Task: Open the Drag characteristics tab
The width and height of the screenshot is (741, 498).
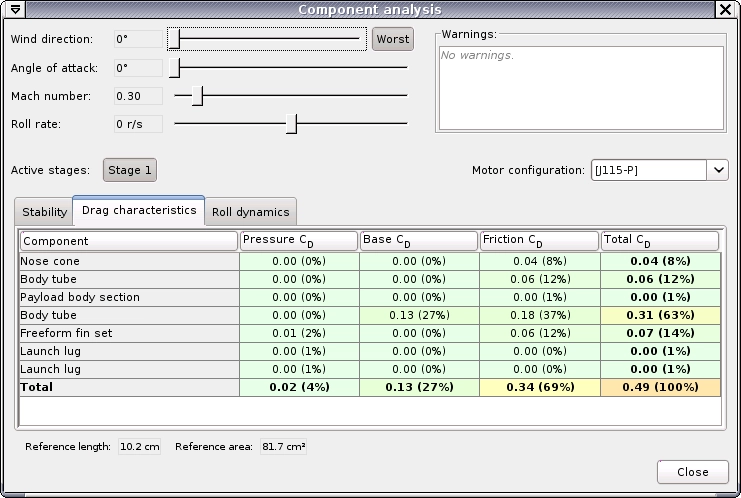Action: coord(139,211)
